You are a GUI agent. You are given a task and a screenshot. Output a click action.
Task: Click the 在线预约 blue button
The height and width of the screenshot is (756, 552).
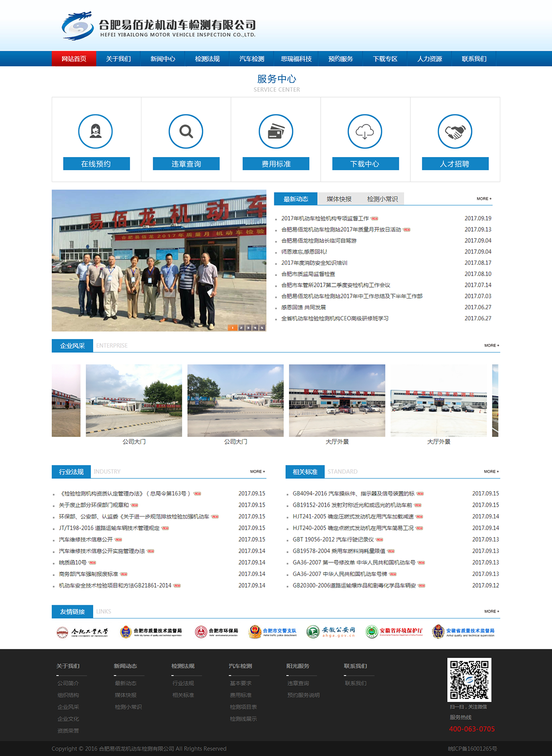pyautogui.click(x=96, y=164)
